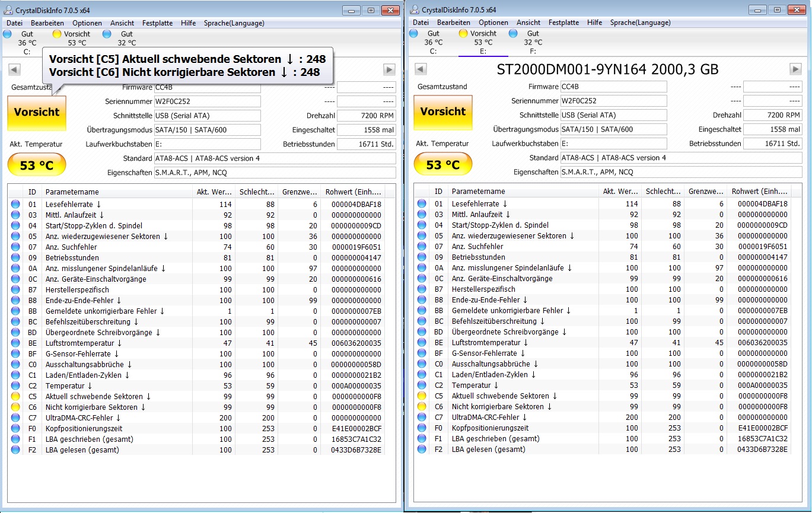Screen dimensions: 812x513
Task: Click previous disk arrow in left window
Action: coord(14,70)
